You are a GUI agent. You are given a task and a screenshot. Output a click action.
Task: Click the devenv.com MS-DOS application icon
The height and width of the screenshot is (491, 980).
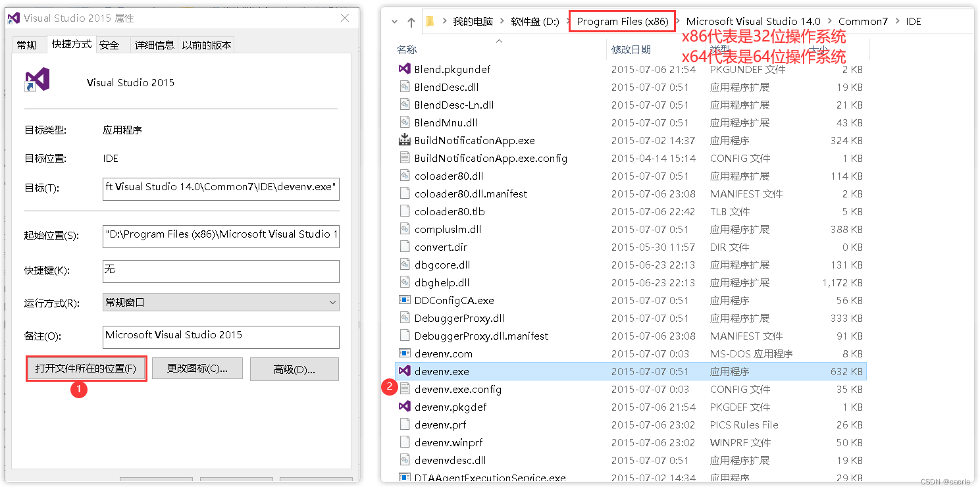tap(404, 353)
